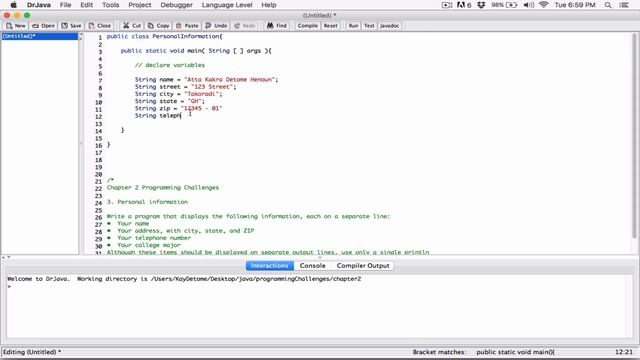Click the 'String teleph' line being typed
Image resolution: width=640 pixels, height=360 pixels.
tap(158, 116)
